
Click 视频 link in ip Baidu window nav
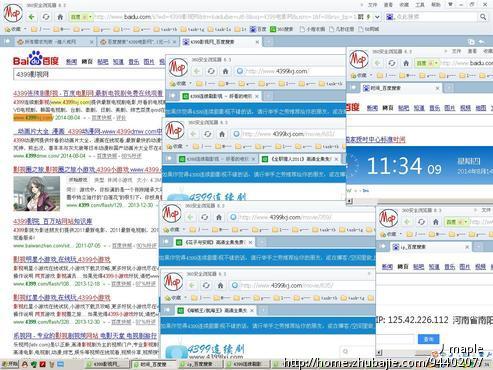pos(480,267)
